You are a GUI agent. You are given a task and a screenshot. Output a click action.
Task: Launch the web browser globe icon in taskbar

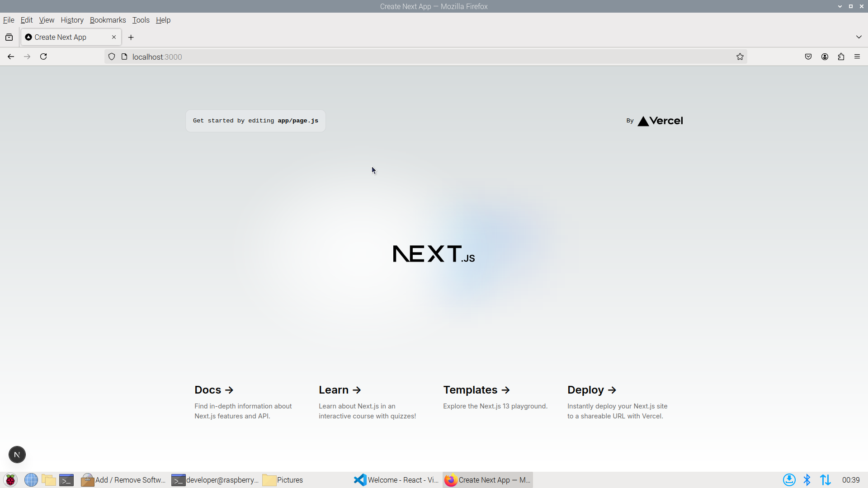pyautogui.click(x=31, y=480)
